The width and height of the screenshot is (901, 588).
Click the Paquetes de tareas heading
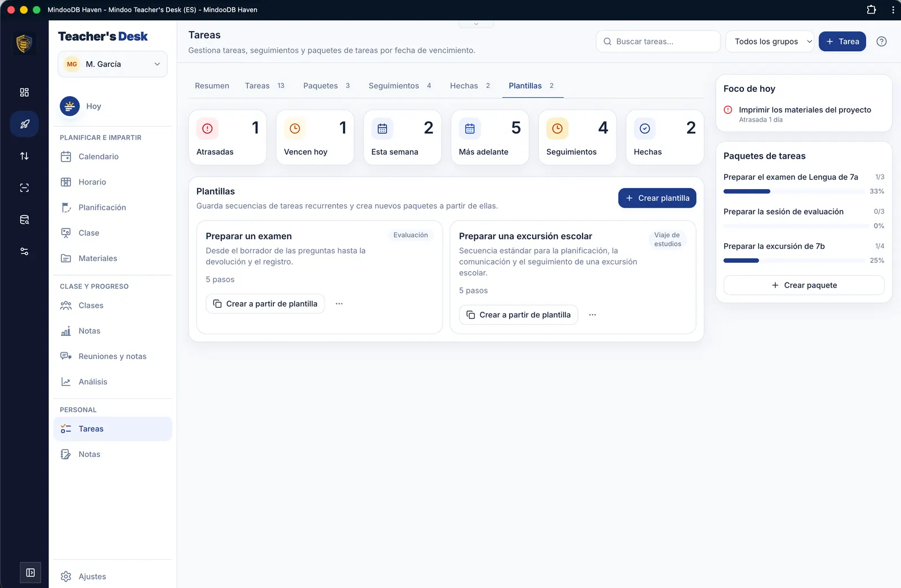765,156
